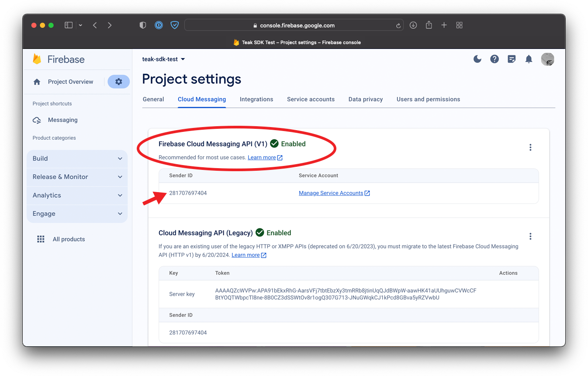The width and height of the screenshot is (588, 376).
Task: Open the help question mark icon
Action: click(495, 59)
